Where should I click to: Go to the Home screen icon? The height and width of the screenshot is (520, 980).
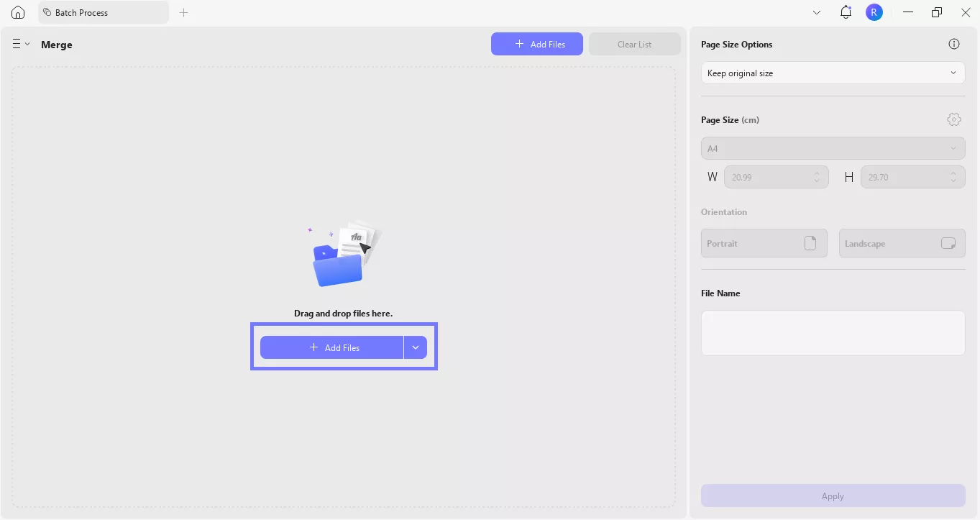(18, 12)
